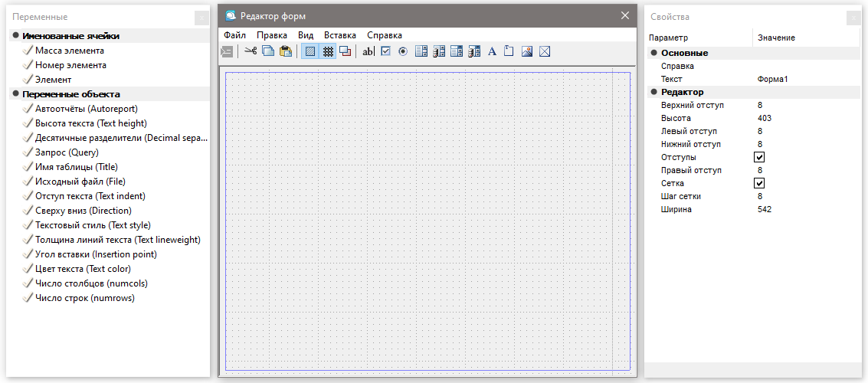Click the Cut scissors icon in toolbar

tap(251, 51)
